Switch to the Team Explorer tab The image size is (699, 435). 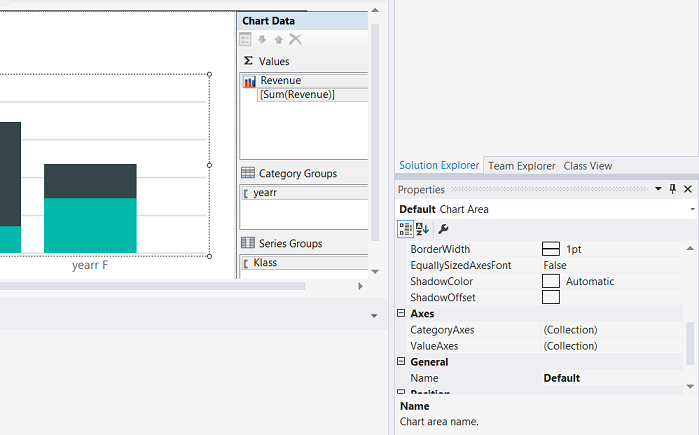(521, 166)
